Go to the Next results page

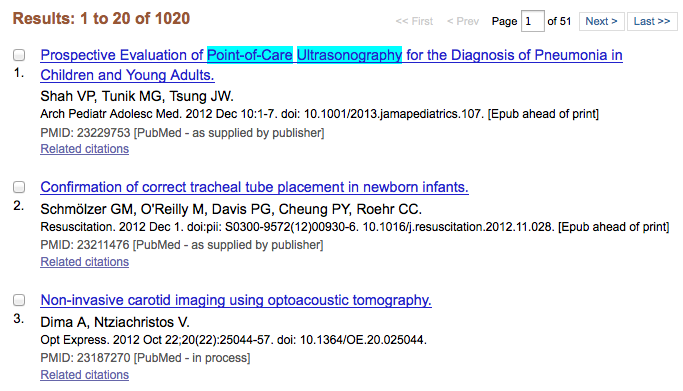pos(601,21)
